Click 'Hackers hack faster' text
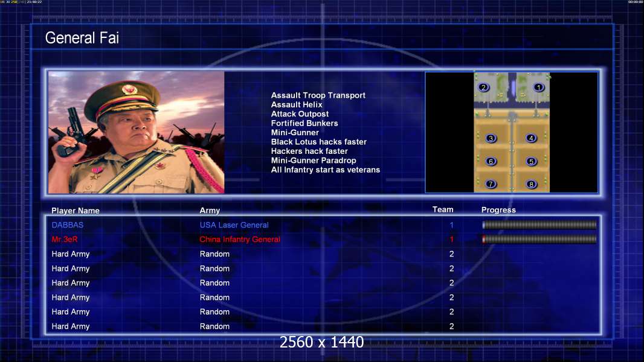Viewport: 644px width, 362px height. [x=309, y=151]
